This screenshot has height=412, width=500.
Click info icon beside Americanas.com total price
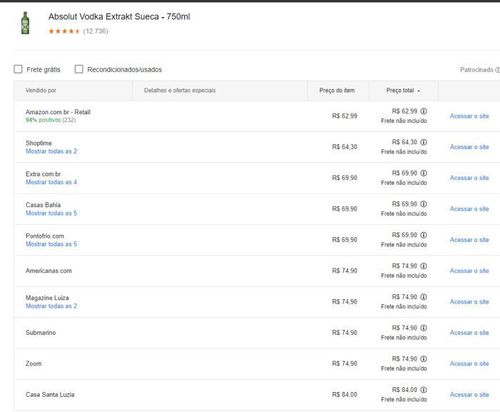[x=423, y=266]
